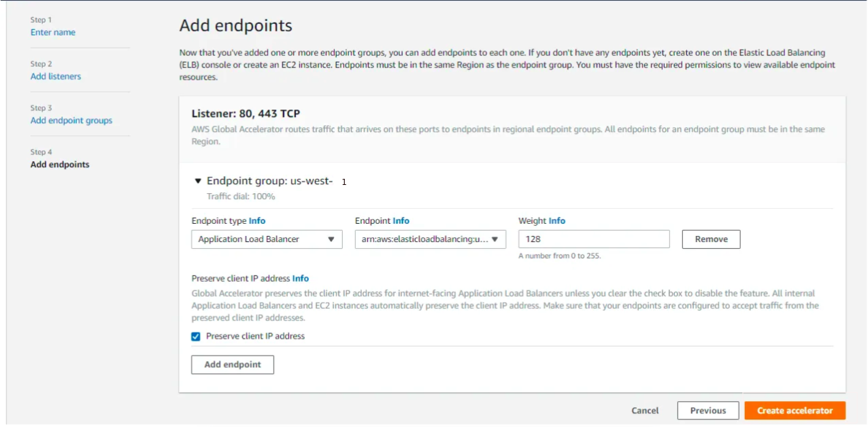This screenshot has width=868, height=427.
Task: Uncheck Preserve client IP address checkbox
Action: coord(196,337)
